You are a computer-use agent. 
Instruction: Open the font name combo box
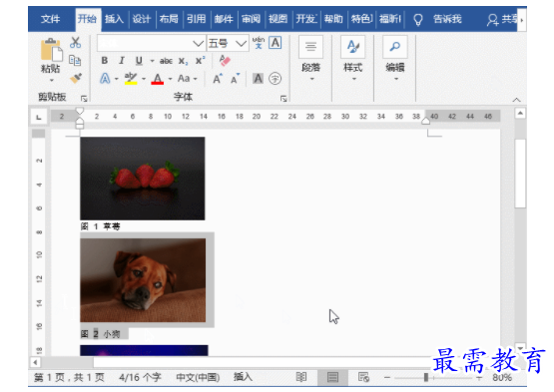151,44
